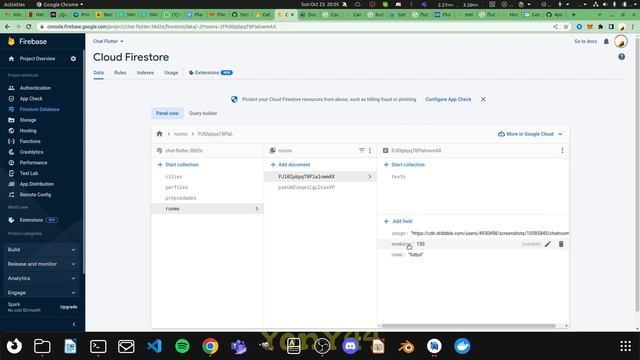Image resolution: width=640 pixels, height=360 pixels.
Task: Open Spotify from the dock
Action: point(182,346)
